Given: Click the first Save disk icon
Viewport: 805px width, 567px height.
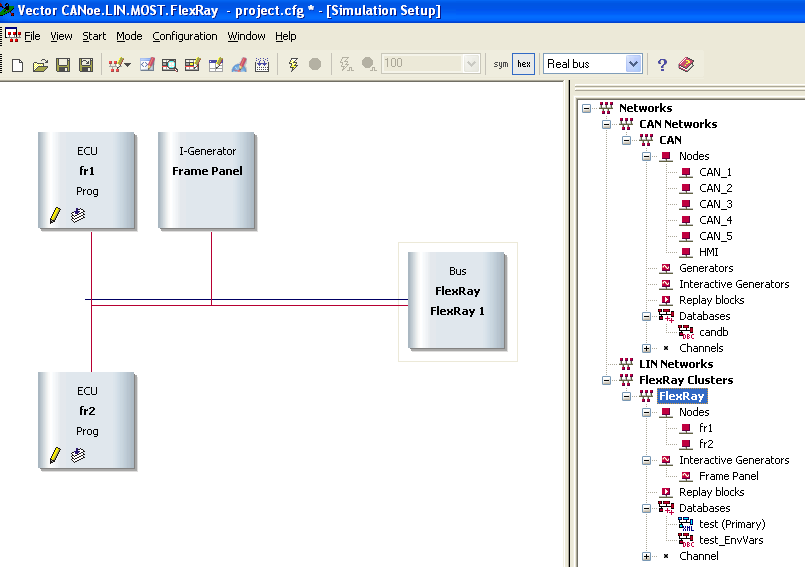Looking at the screenshot, I should pyautogui.click(x=63, y=65).
